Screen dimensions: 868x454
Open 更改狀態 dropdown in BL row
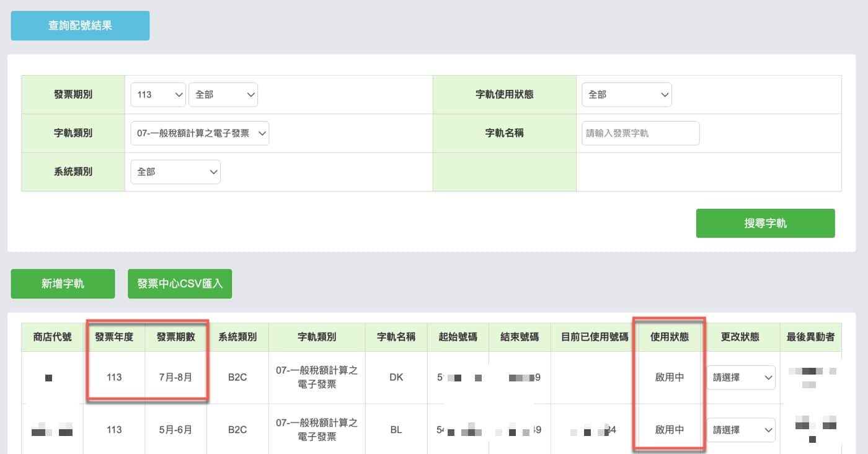point(741,429)
